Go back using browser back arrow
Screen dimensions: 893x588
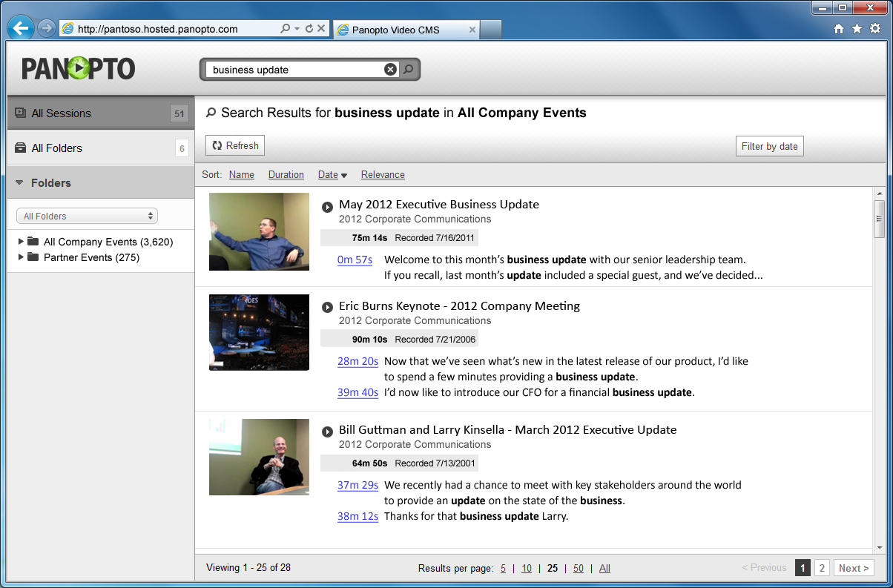21,29
